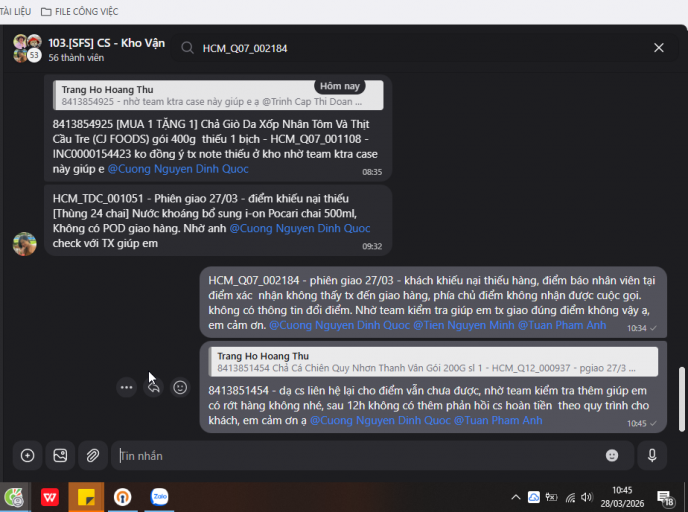Click the sender avatar beside the 09:32 message
This screenshot has width=688, height=512.
point(25,244)
